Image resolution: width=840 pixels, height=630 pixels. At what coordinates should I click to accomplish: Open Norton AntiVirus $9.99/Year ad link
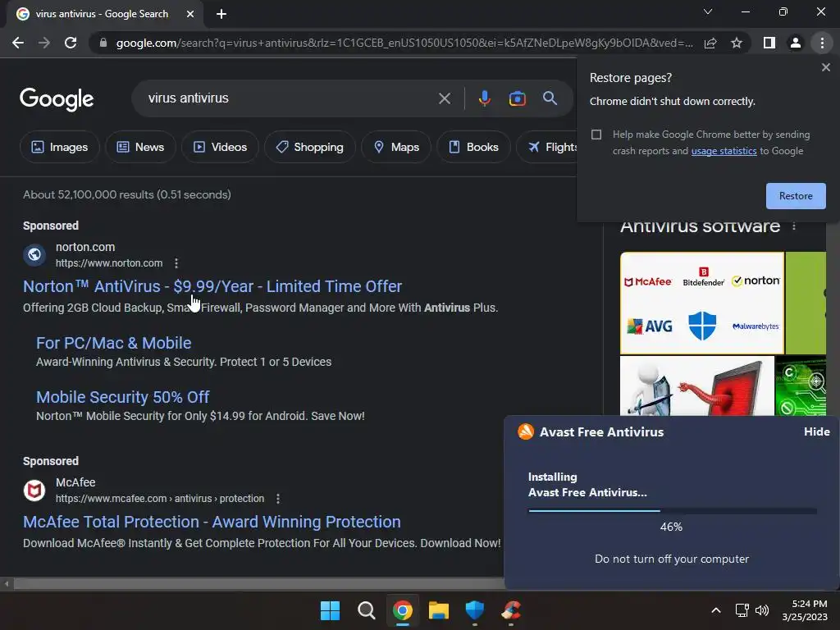pyautogui.click(x=212, y=286)
